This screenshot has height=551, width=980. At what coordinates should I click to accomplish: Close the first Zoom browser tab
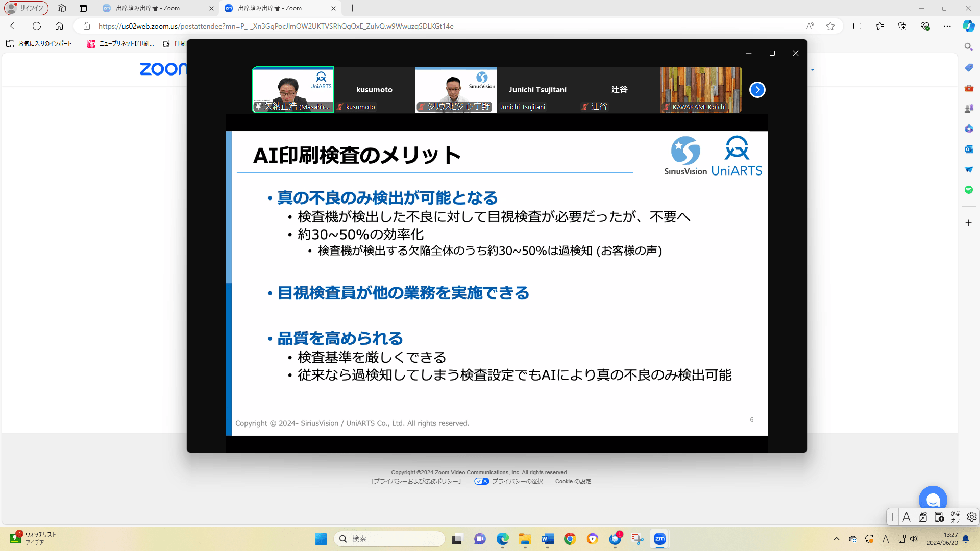tap(211, 8)
